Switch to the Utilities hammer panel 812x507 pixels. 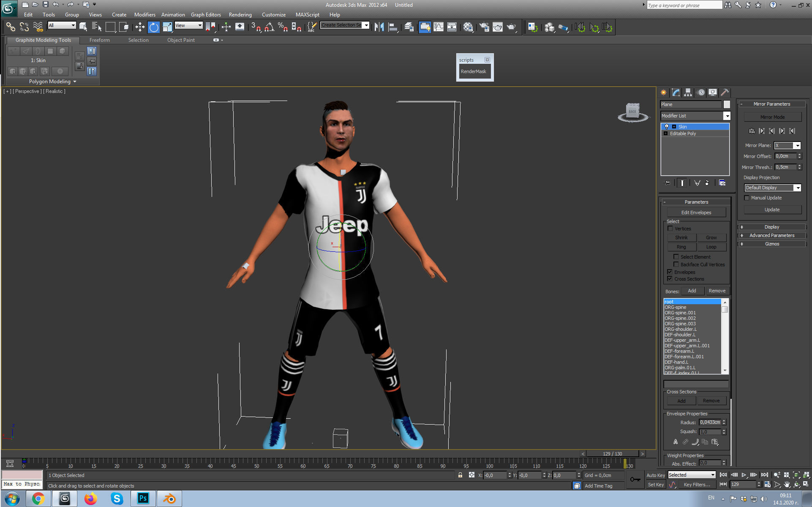(x=725, y=93)
